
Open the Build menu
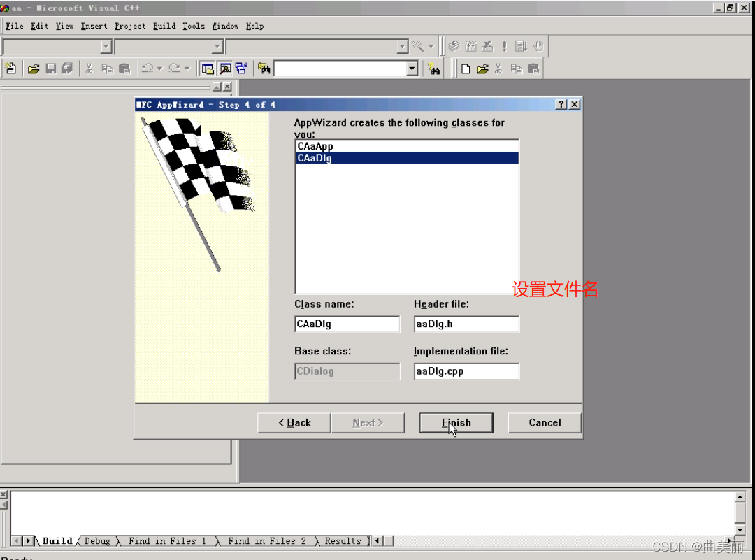164,26
